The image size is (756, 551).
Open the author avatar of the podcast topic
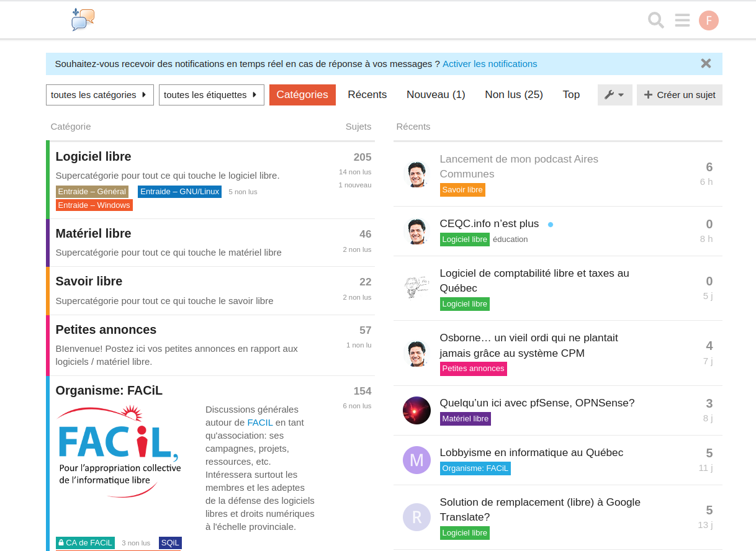click(x=416, y=174)
